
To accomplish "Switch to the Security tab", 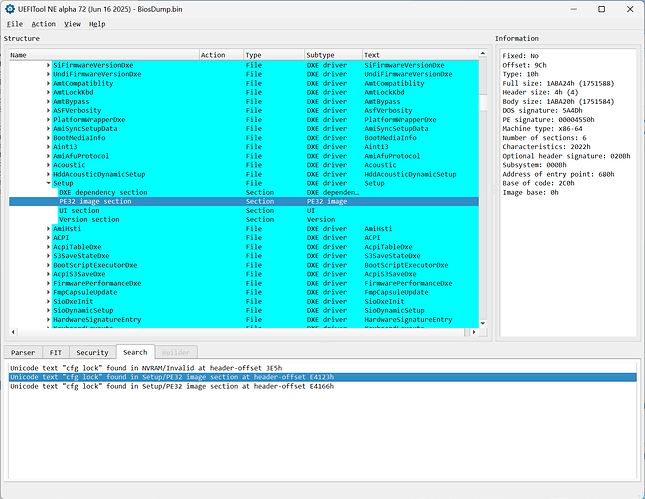I will 92,353.
